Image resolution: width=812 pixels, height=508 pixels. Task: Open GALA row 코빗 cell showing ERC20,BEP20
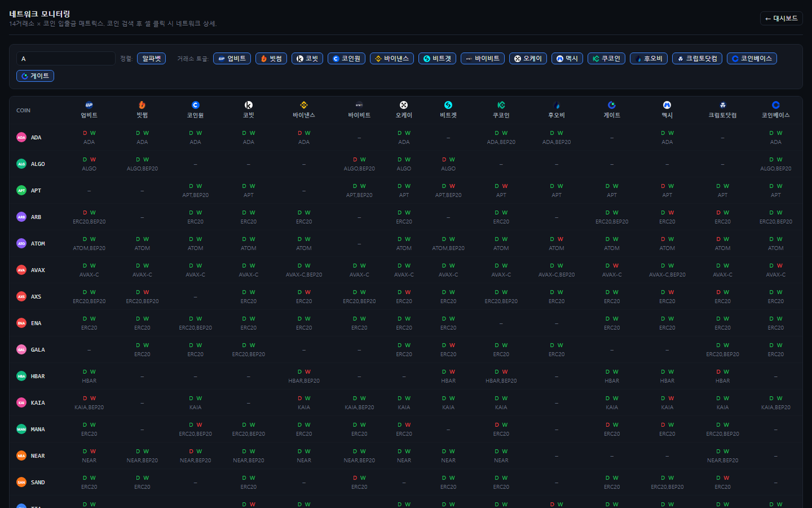click(249, 350)
